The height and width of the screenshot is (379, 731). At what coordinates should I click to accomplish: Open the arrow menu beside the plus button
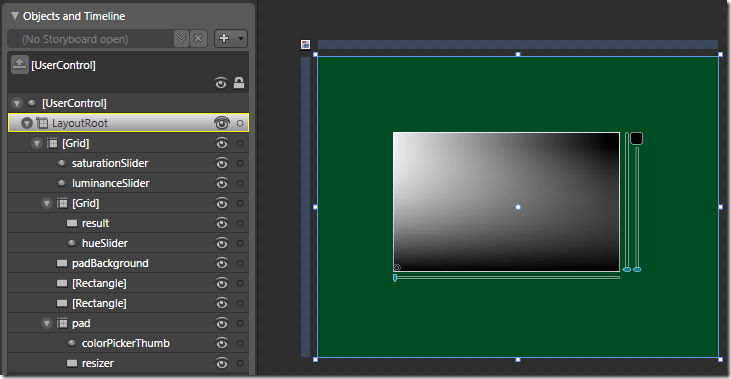coord(241,39)
